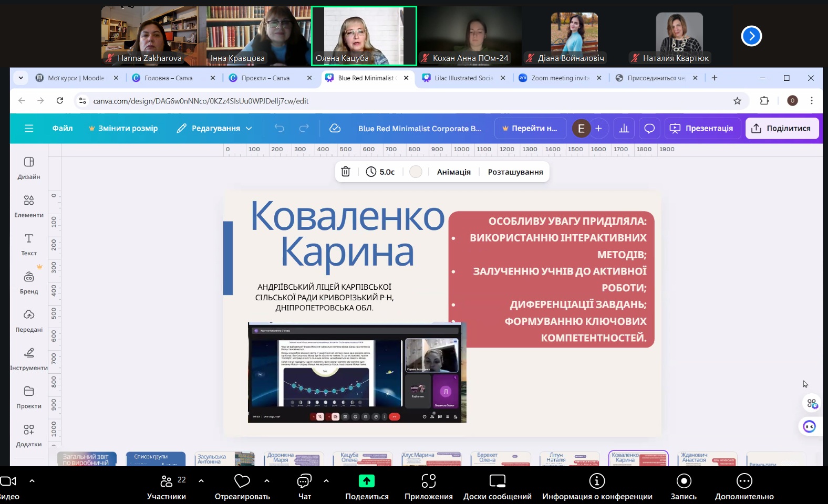Open the File menu in Canva
Viewport: 828px width, 504px height.
pos(63,129)
